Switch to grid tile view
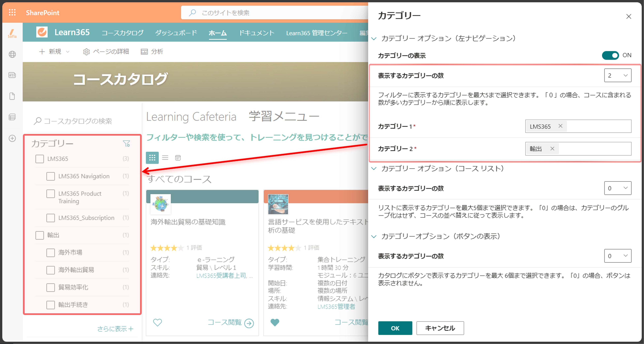This screenshot has height=344, width=644. (152, 158)
